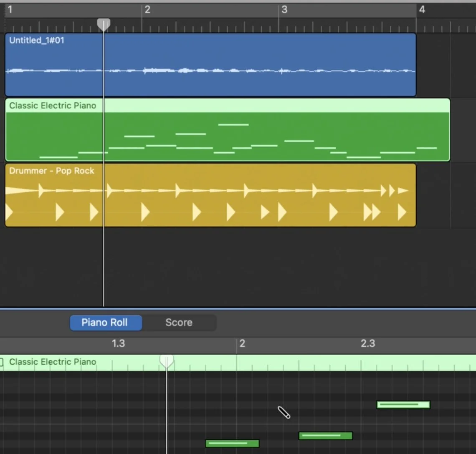The width and height of the screenshot is (476, 454).
Task: Select the Drummer - Pop Rock region
Action: click(210, 195)
